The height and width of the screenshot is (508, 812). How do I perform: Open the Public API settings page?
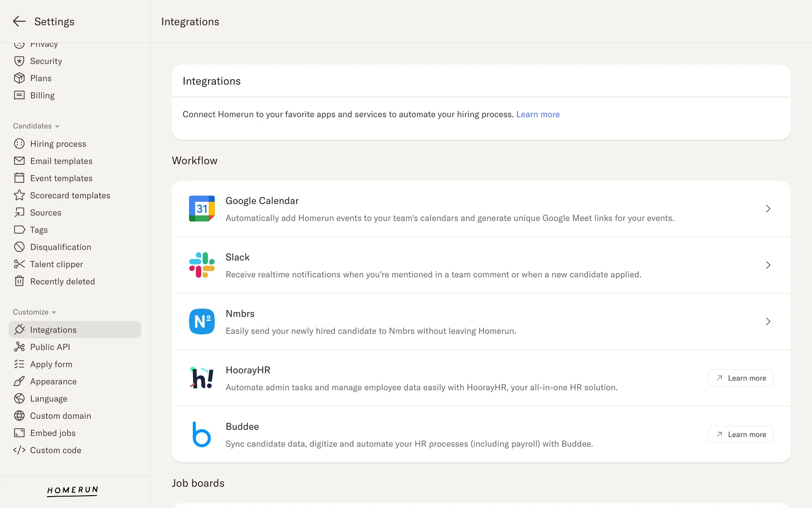coord(50,347)
